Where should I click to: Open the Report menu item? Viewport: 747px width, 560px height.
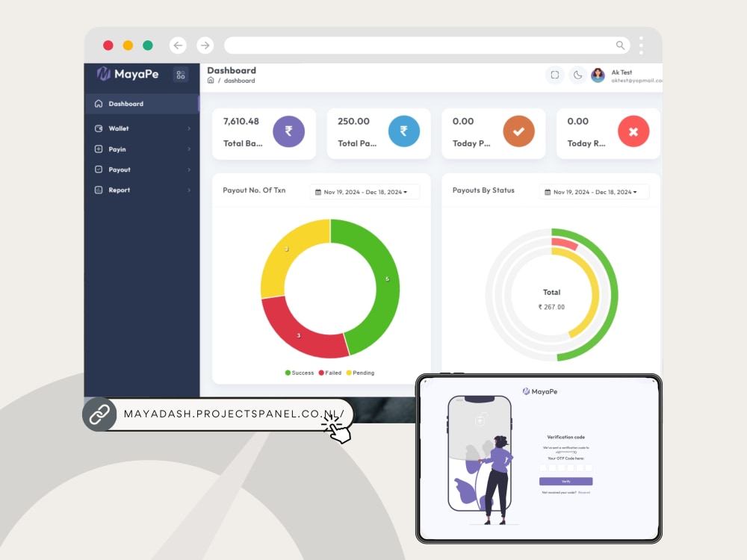tap(141, 190)
